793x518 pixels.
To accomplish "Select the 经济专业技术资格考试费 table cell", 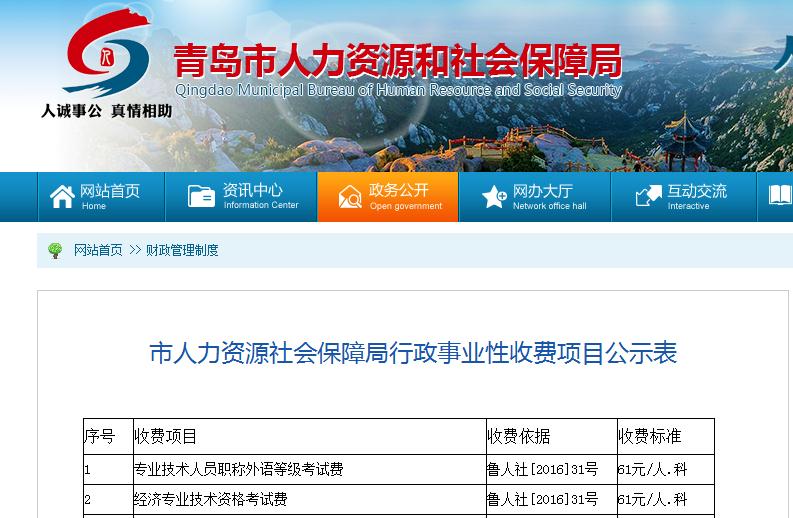I will point(210,499).
